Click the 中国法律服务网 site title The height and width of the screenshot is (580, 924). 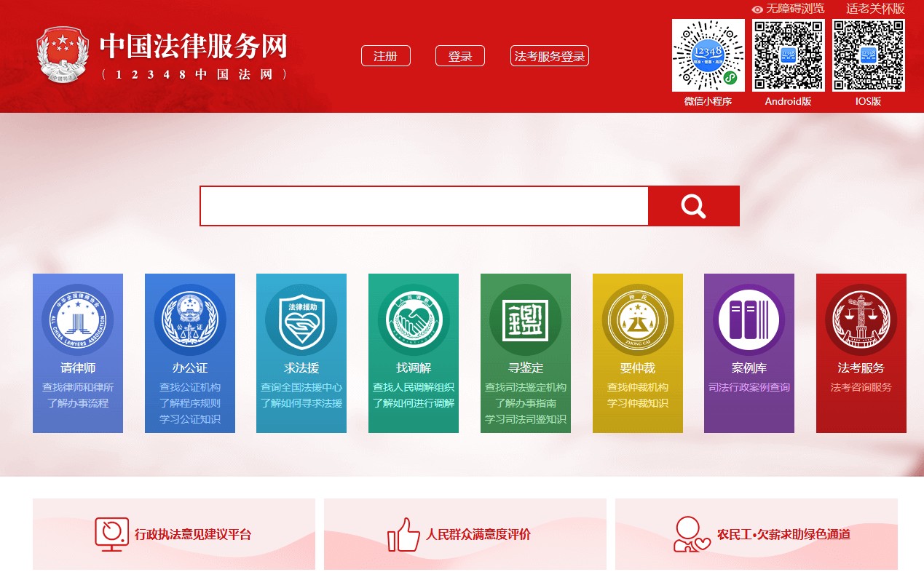pos(194,46)
